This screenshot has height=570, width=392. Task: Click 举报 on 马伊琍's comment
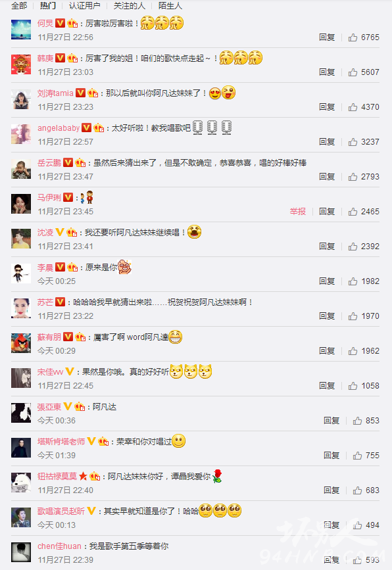tap(297, 212)
